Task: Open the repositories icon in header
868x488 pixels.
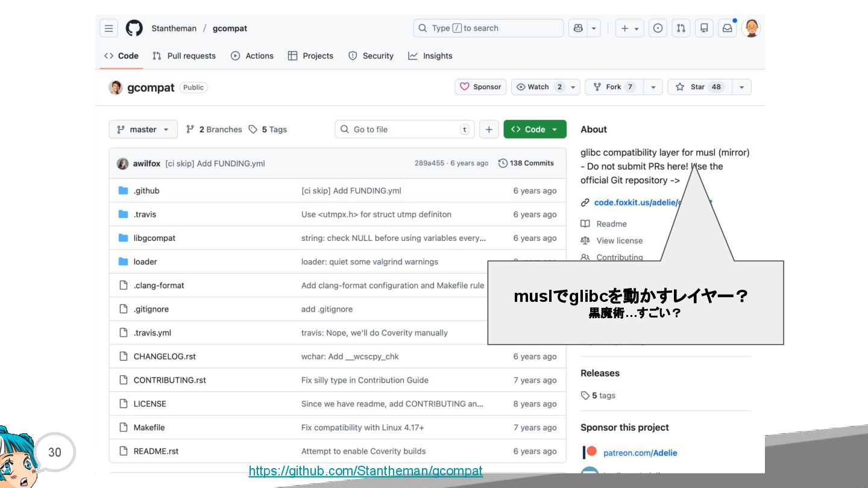Action: pyautogui.click(x=703, y=28)
